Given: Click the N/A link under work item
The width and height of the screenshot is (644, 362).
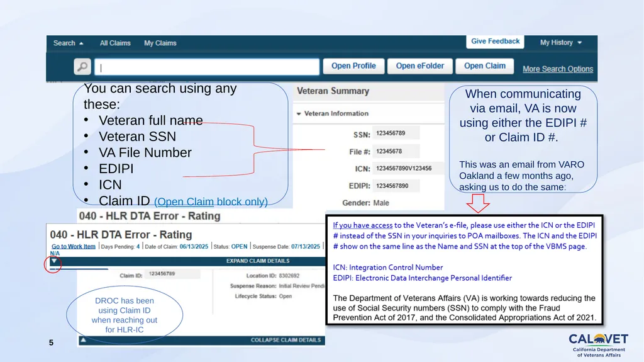Looking at the screenshot, I should tap(55, 253).
